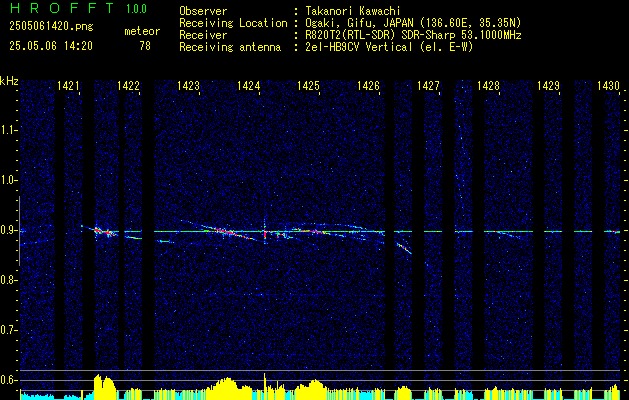Select the 2el-HB9CV Vertical antenna text
Image resolution: width=629 pixels, height=400 pixels.
(x=389, y=47)
